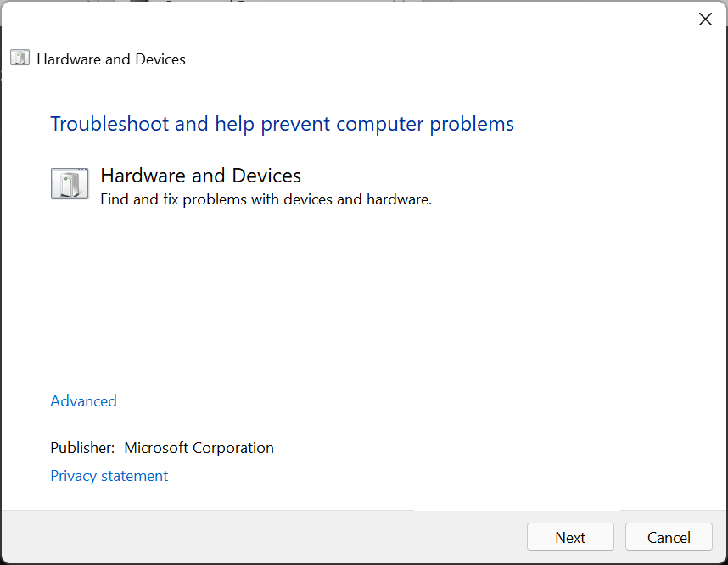Screen dimensions: 728x565
Task: Click the large Hardware and Devices troubleshooter icon
Action: (x=70, y=183)
